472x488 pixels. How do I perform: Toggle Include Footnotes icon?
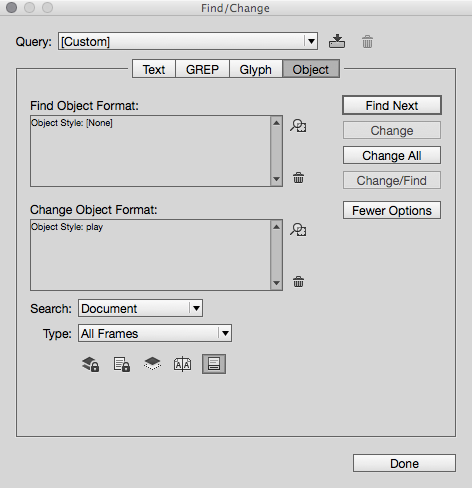click(214, 364)
